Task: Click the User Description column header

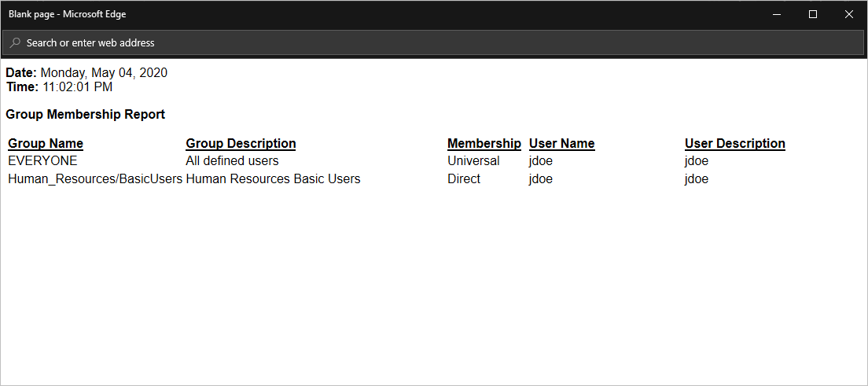Action: coord(734,143)
